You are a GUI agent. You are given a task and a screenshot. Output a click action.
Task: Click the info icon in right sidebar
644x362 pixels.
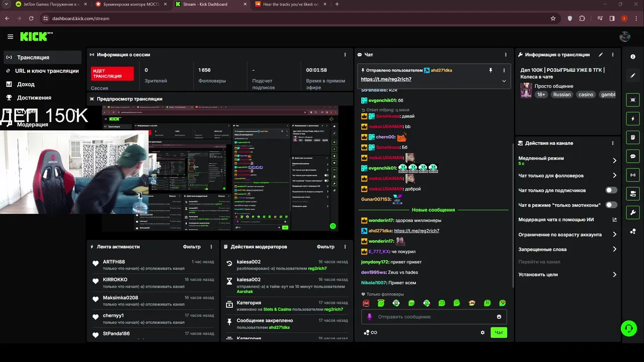633,57
